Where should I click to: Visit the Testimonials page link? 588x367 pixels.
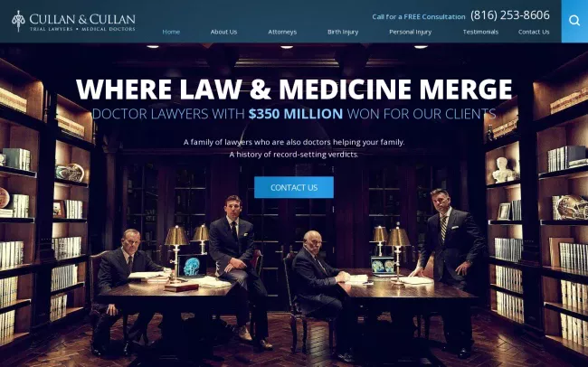(x=480, y=32)
